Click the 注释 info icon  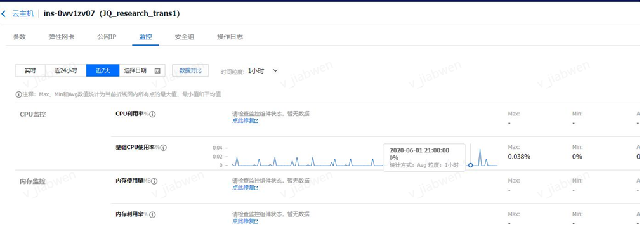tap(18, 94)
